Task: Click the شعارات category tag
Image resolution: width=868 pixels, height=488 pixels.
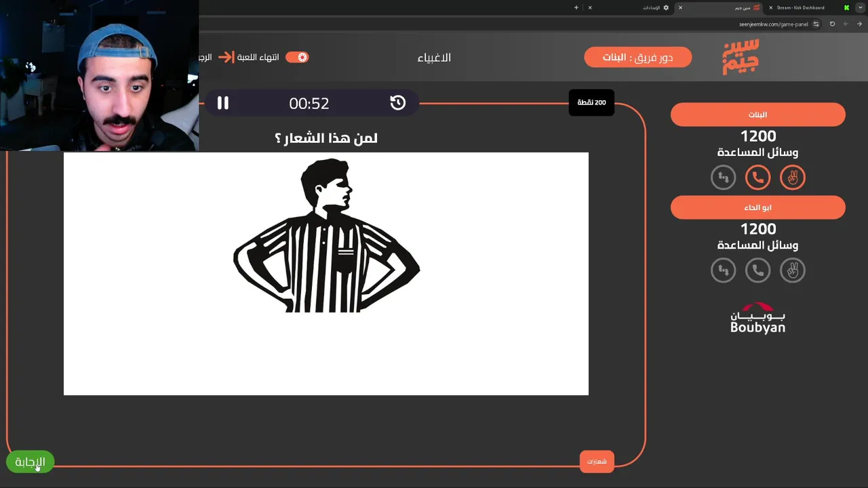Action: pyautogui.click(x=597, y=462)
